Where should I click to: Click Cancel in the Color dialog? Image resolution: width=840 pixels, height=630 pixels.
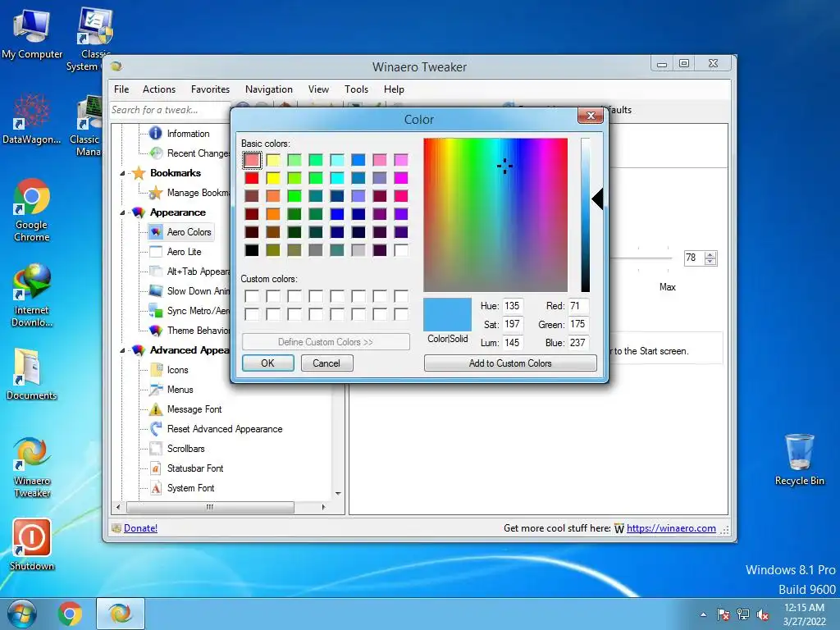coord(326,363)
